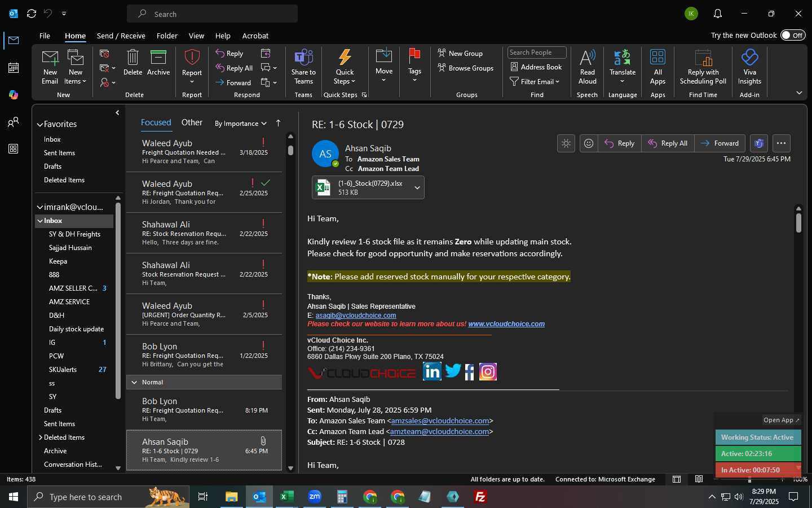Screen dimensions: 812x508
Task: Switch to Other inbox tab
Action: click(192, 122)
